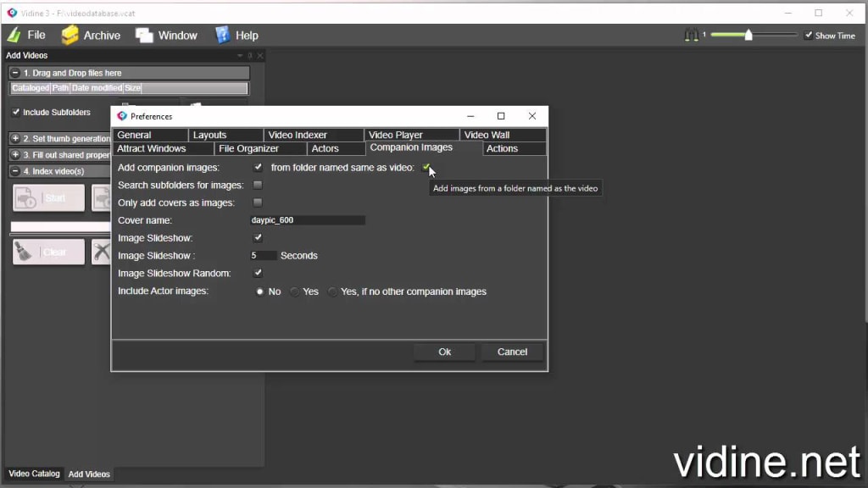Click the Cover name input field

tap(307, 220)
